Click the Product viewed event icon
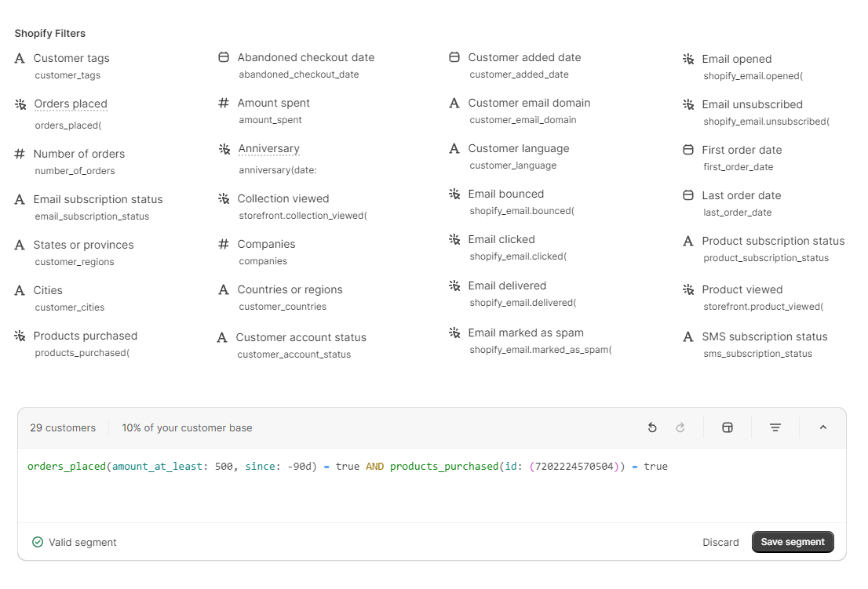Image resolution: width=868 pixels, height=589 pixels. click(x=688, y=289)
